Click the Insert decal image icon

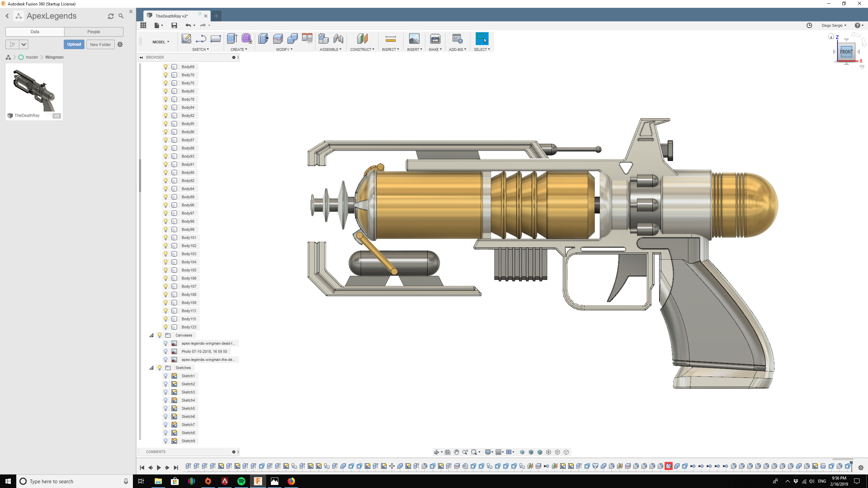[414, 39]
